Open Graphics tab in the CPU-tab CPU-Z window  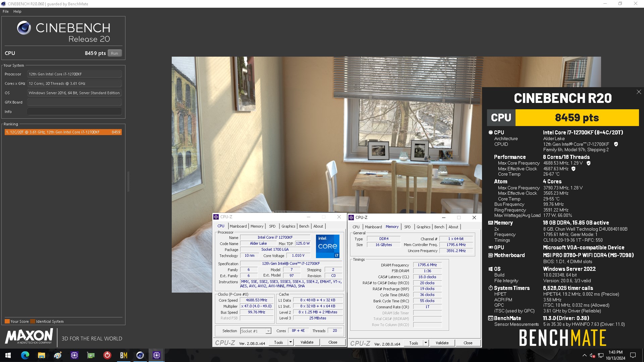pyautogui.click(x=288, y=226)
